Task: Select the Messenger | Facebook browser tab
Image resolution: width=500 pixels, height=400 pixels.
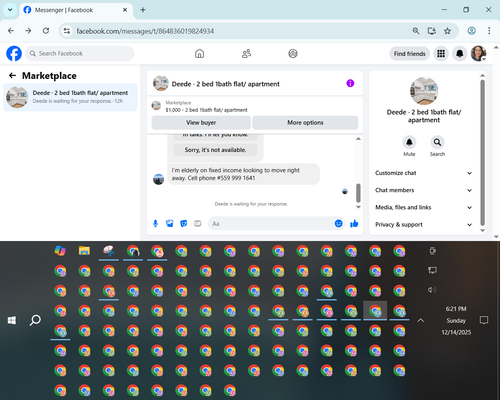Action: click(76, 10)
